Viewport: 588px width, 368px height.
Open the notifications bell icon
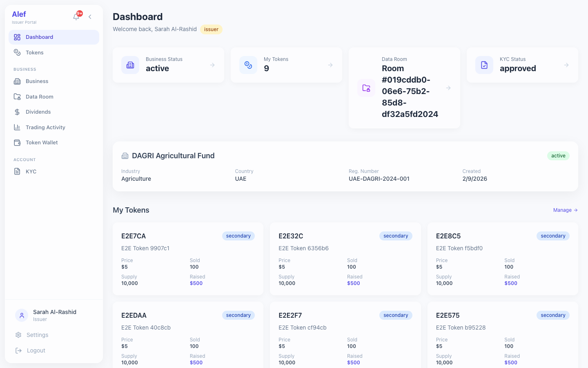tap(76, 16)
